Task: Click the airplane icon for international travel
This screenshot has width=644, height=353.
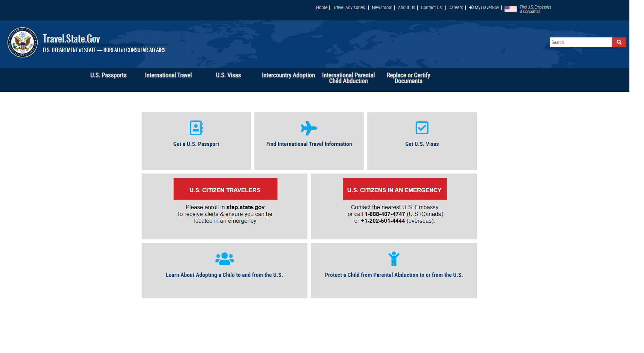Action: pyautogui.click(x=309, y=128)
